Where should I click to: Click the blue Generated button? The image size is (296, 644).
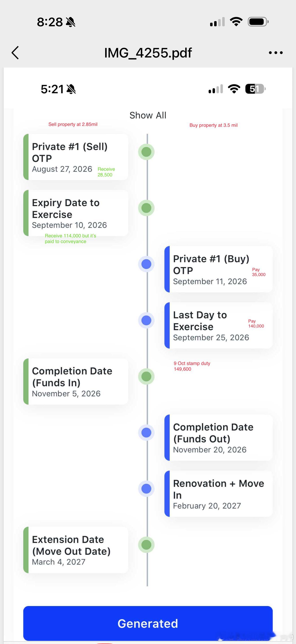point(148,623)
